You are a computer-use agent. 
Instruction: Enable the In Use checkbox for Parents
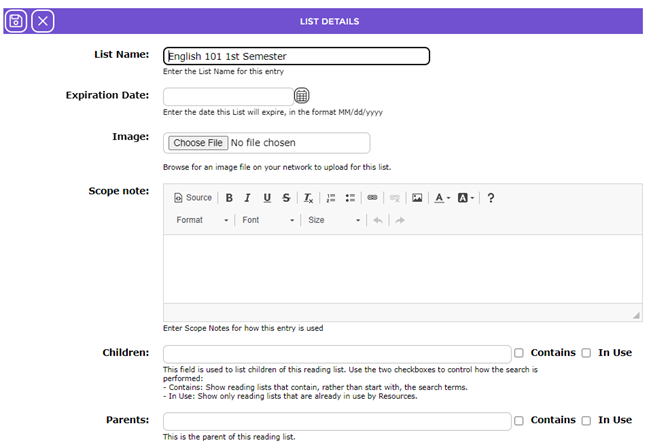(x=586, y=421)
